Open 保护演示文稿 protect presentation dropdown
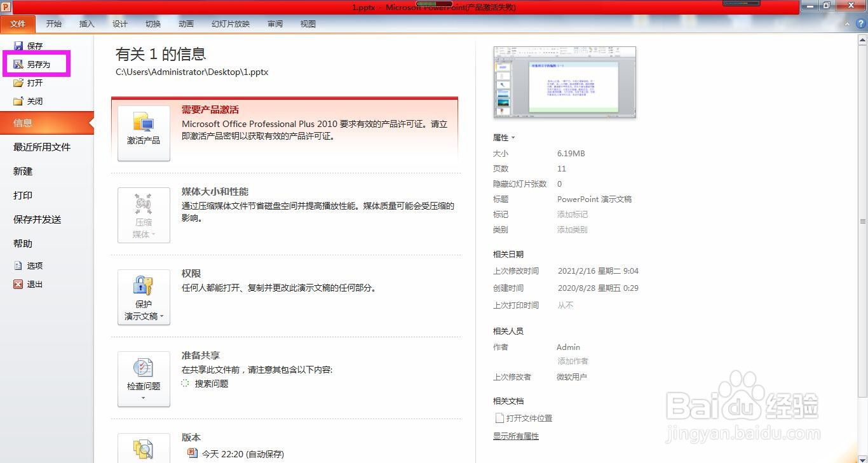868x463 pixels. [x=144, y=297]
